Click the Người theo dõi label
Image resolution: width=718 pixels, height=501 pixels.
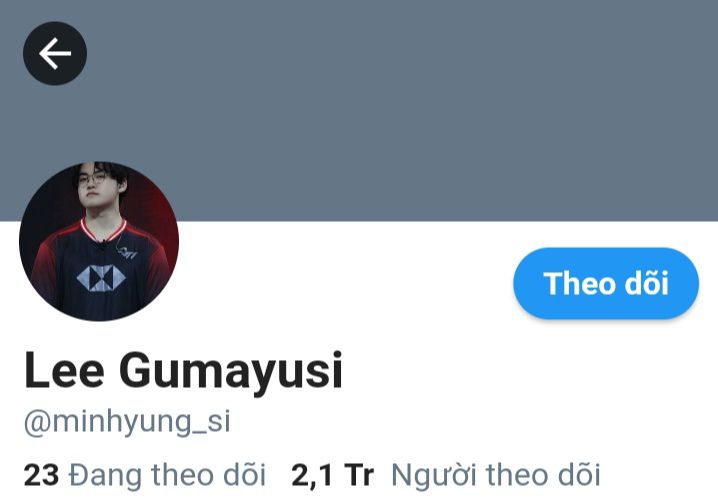pyautogui.click(x=495, y=475)
